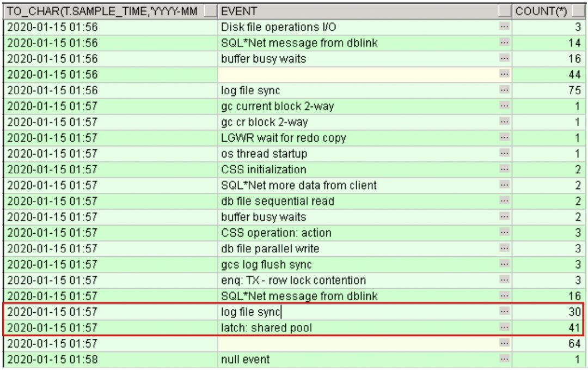Select the count cell in the CSS initialization row
The image size is (588, 370).
tap(548, 169)
